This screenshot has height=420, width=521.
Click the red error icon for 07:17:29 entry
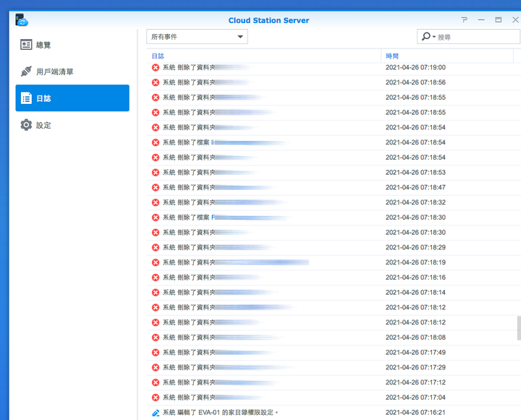[156, 367]
